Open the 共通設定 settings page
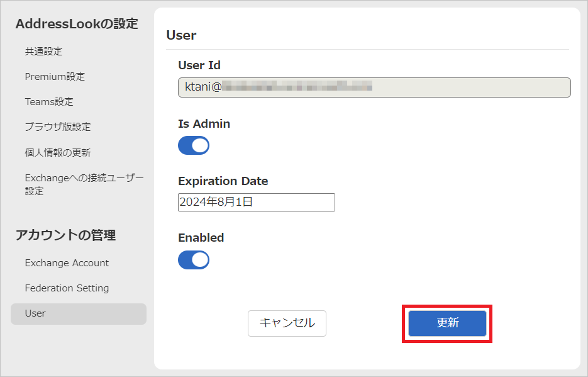Screen dimensions: 588x377 pos(43,52)
